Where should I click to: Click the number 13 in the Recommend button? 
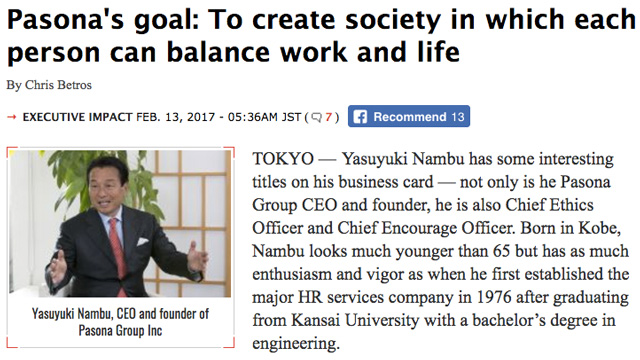click(x=458, y=117)
